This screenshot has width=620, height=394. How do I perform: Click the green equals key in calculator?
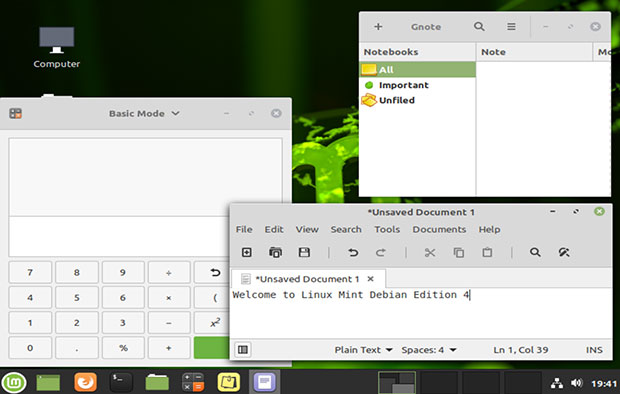[212, 348]
